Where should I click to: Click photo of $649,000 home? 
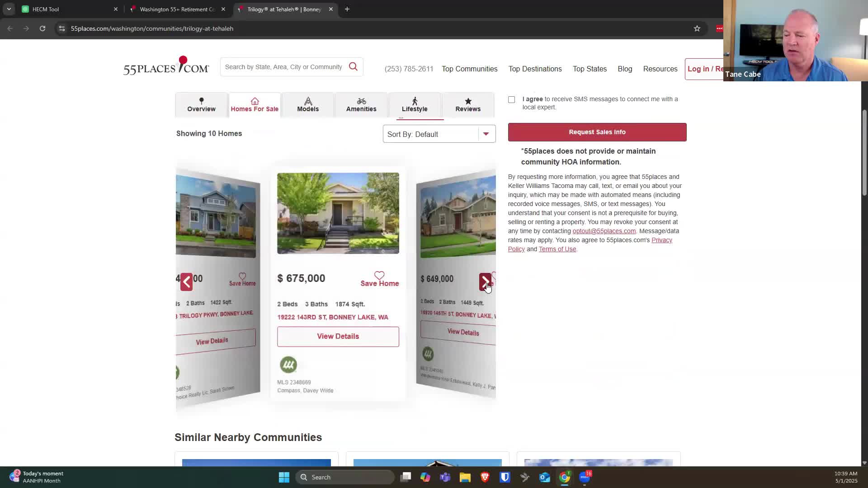coord(458,217)
